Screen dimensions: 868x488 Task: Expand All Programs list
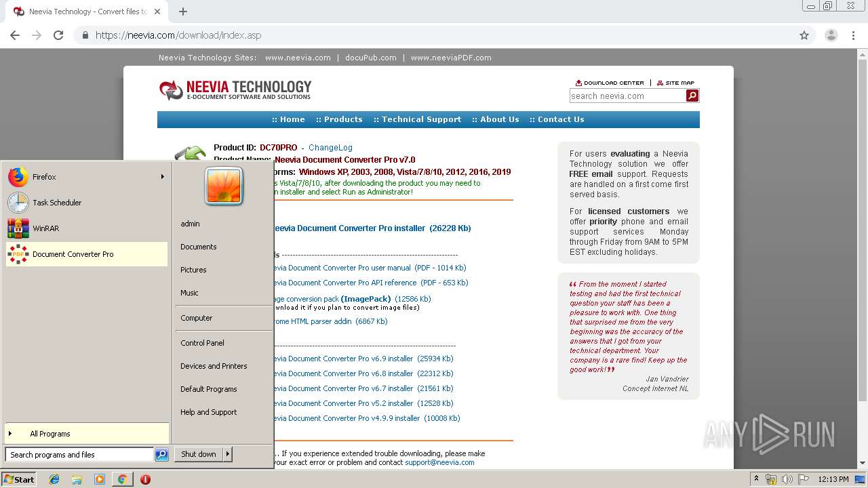tap(87, 434)
